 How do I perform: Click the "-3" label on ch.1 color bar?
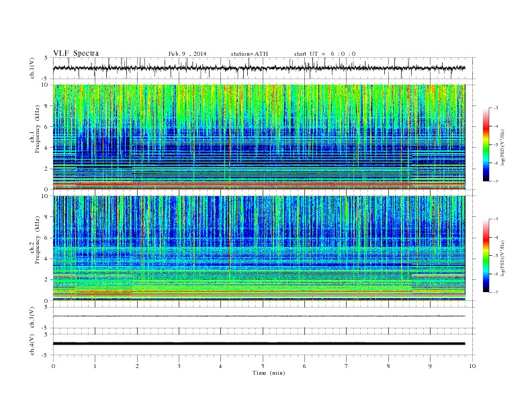[x=495, y=108]
